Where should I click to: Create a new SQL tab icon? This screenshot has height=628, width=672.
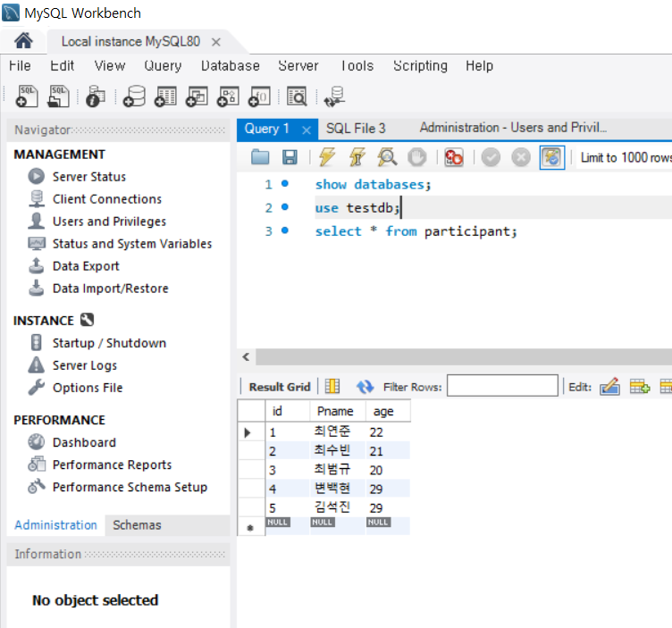[27, 96]
